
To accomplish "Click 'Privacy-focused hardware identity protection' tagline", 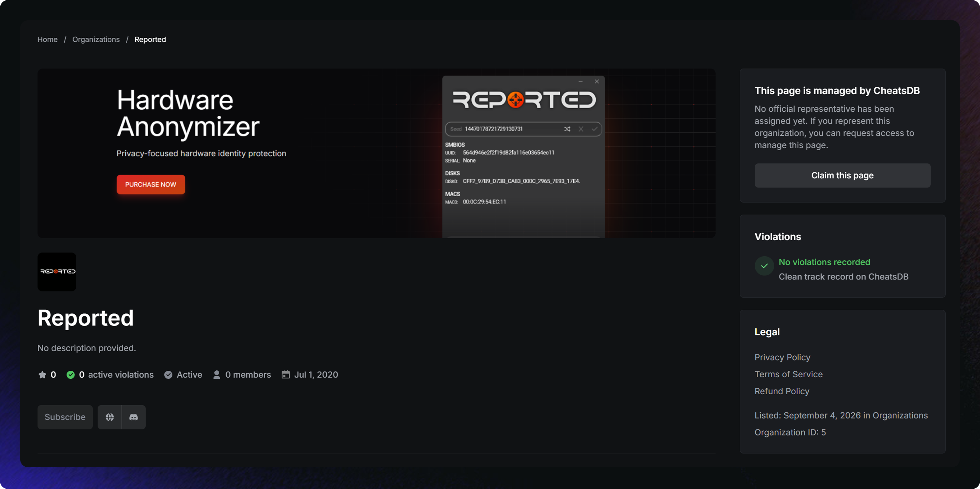I will [x=201, y=153].
